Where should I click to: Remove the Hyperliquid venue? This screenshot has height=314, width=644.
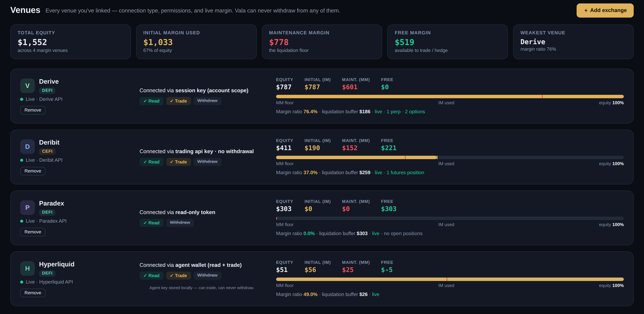click(x=33, y=293)
